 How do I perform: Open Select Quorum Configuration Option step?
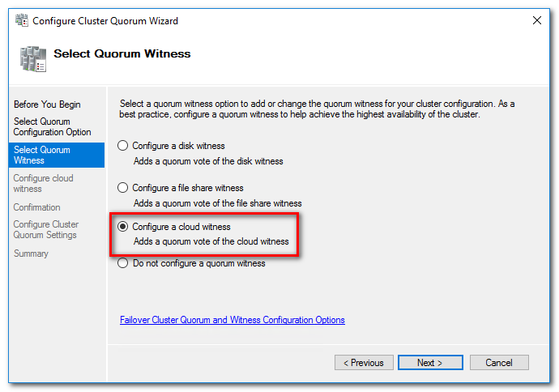click(x=52, y=127)
